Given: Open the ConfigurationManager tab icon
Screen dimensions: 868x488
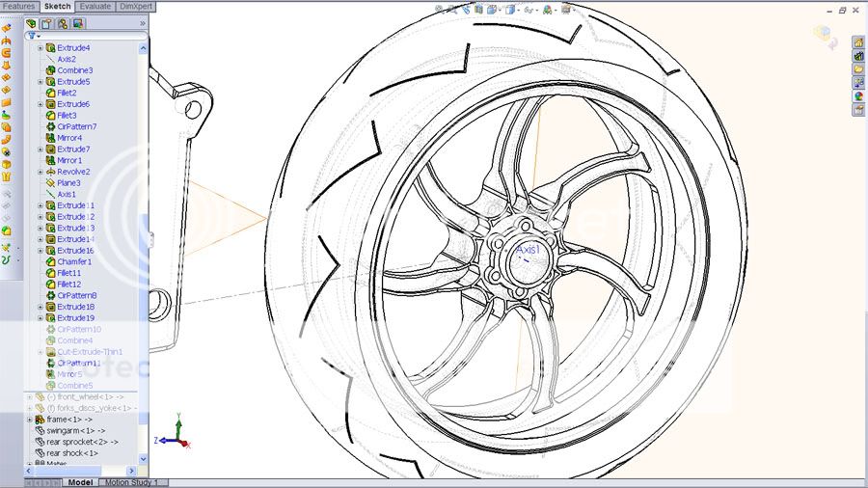Looking at the screenshot, I should (63, 23).
